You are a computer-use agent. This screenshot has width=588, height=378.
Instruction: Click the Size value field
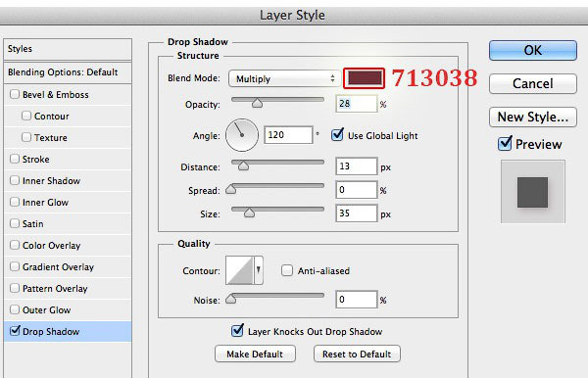357,213
